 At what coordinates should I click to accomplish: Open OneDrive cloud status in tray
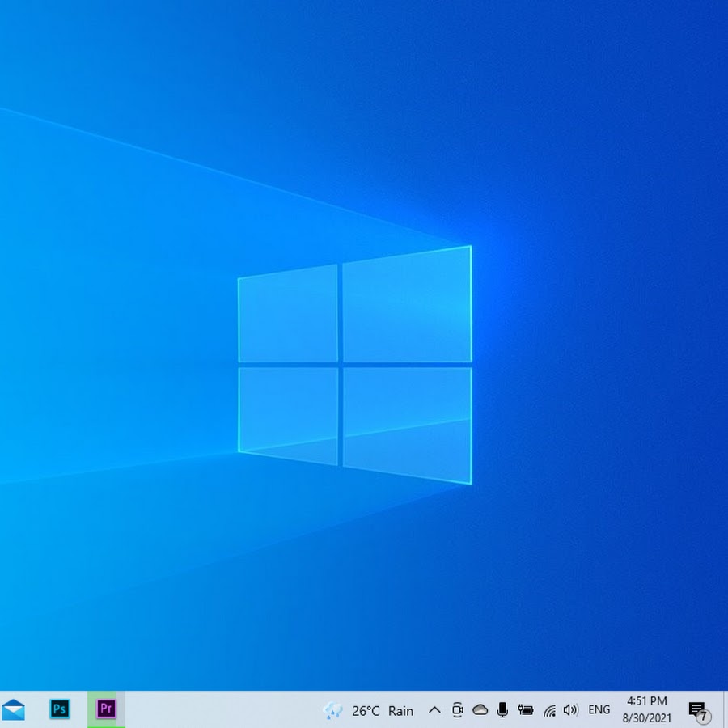[480, 710]
